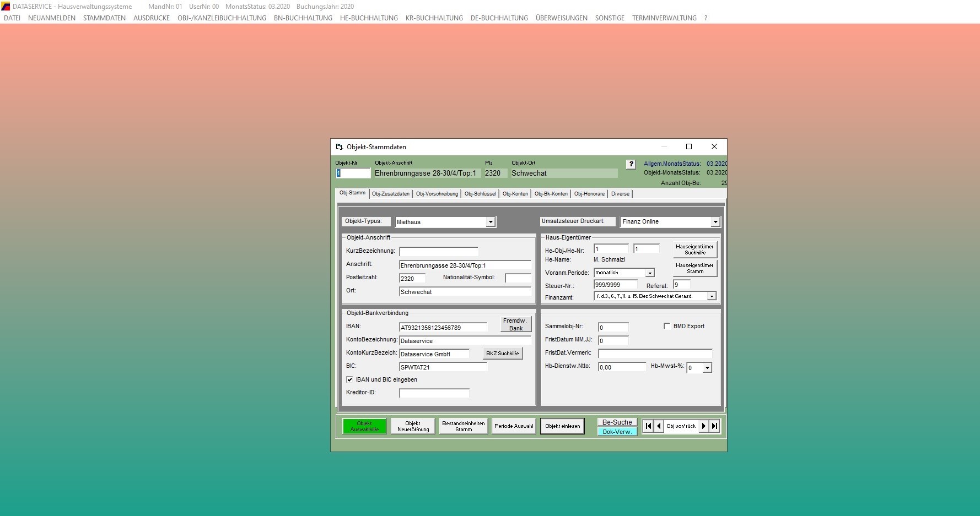The width and height of the screenshot is (980, 516).
Task: Click into the KurzBezeichnung field
Action: coord(438,252)
